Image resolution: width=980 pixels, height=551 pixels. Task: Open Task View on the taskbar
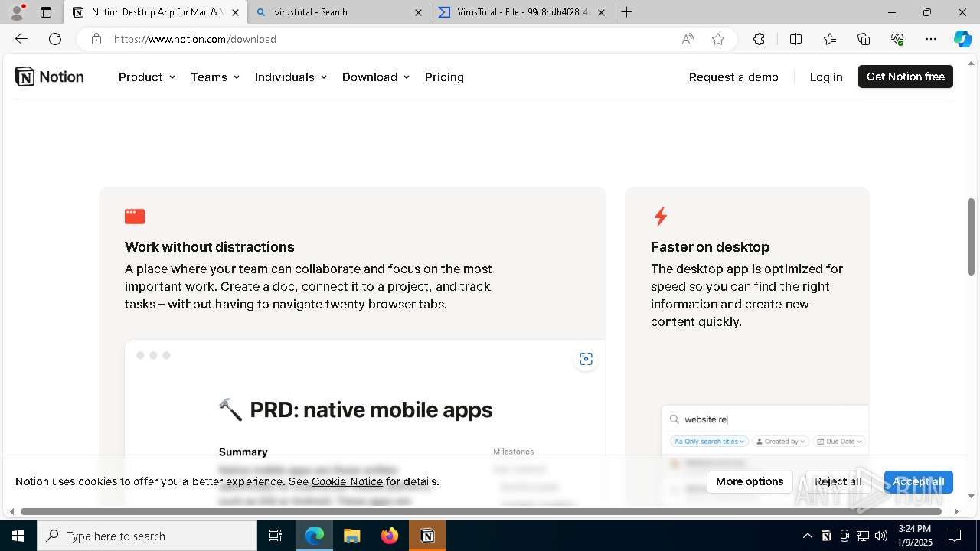pyautogui.click(x=276, y=536)
